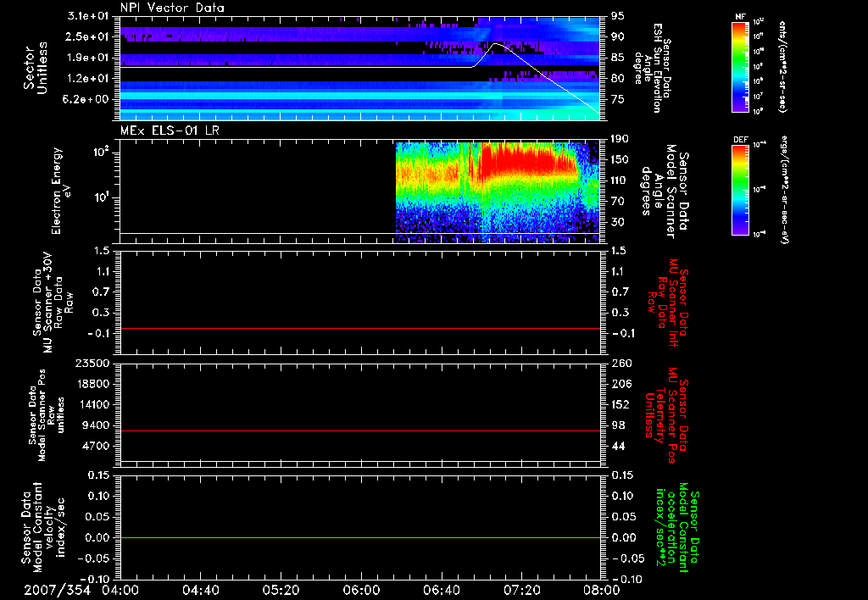Click the "DEF" color bar title
868x600 pixels.
741,140
